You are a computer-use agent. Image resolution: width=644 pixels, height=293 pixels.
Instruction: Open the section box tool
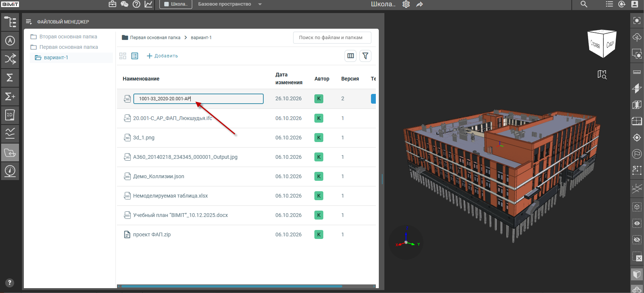click(x=637, y=105)
